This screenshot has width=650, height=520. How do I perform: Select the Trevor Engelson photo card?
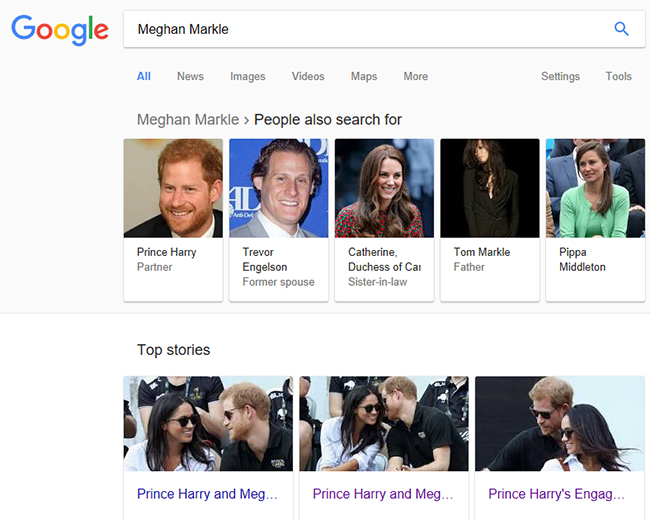click(x=279, y=188)
